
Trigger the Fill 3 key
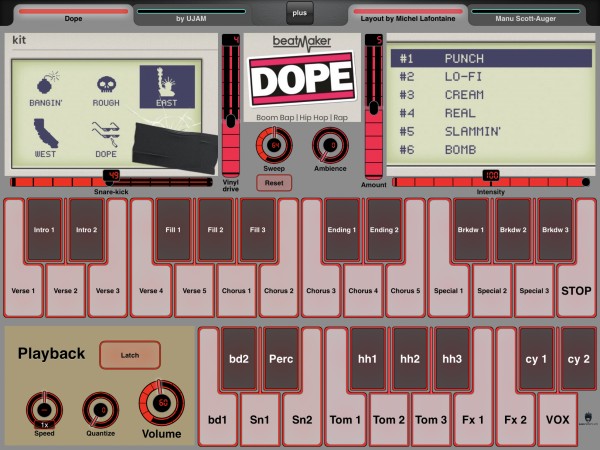(258, 230)
